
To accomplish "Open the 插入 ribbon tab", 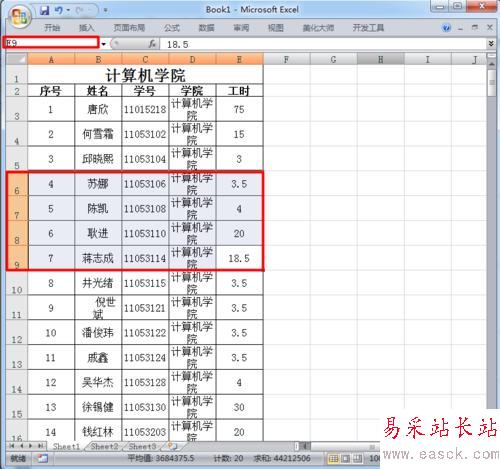I will pos(86,28).
